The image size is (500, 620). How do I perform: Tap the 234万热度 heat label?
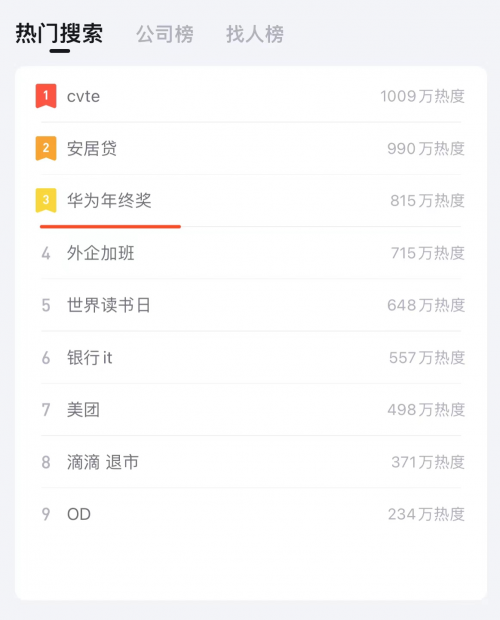[x=426, y=514]
